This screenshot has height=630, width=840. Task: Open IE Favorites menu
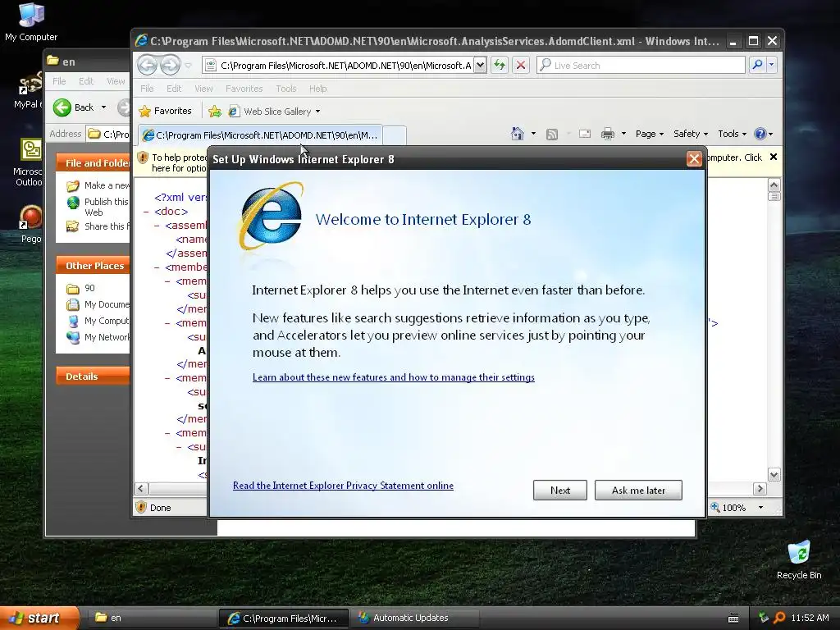click(244, 89)
